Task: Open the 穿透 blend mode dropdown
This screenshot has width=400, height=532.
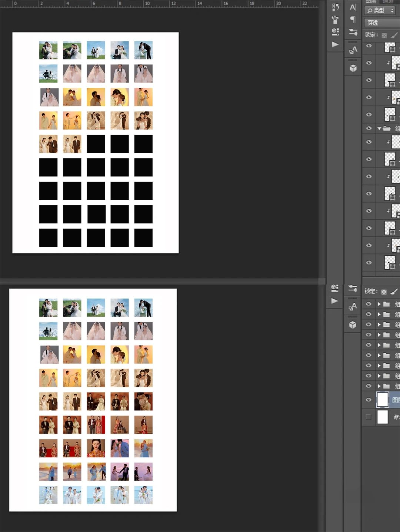Action: click(x=381, y=23)
